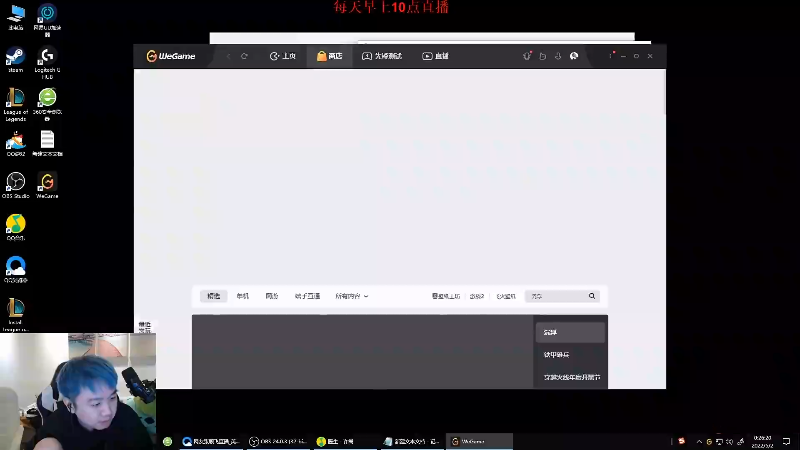Switch to the green-icon app on the taskbar
800x450 pixels.
344,441
